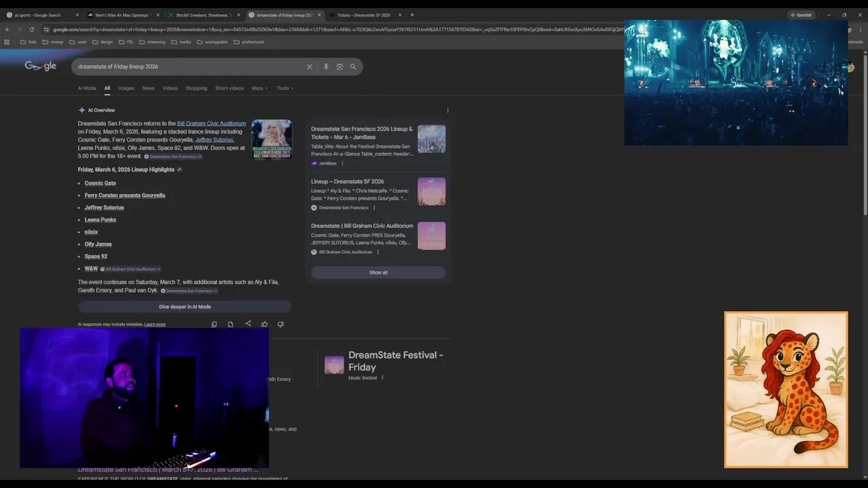Click Learn more about AI responses

pos(155,325)
